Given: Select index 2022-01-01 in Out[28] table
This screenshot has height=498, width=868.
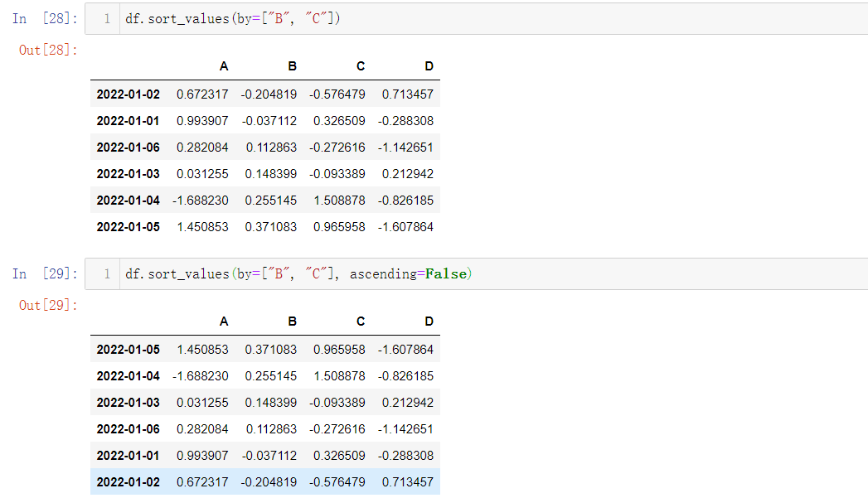Looking at the screenshot, I should [x=128, y=121].
